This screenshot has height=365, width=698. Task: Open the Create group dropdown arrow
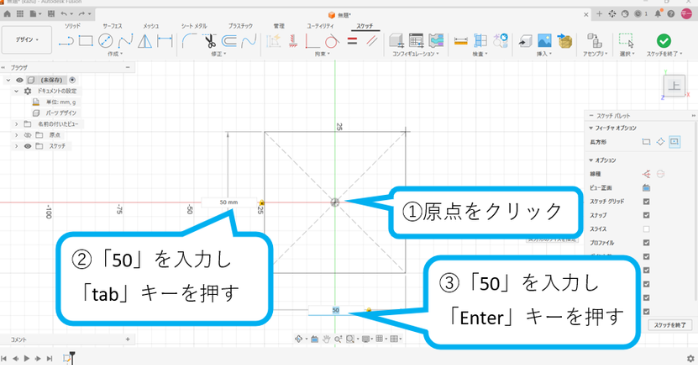[115, 54]
